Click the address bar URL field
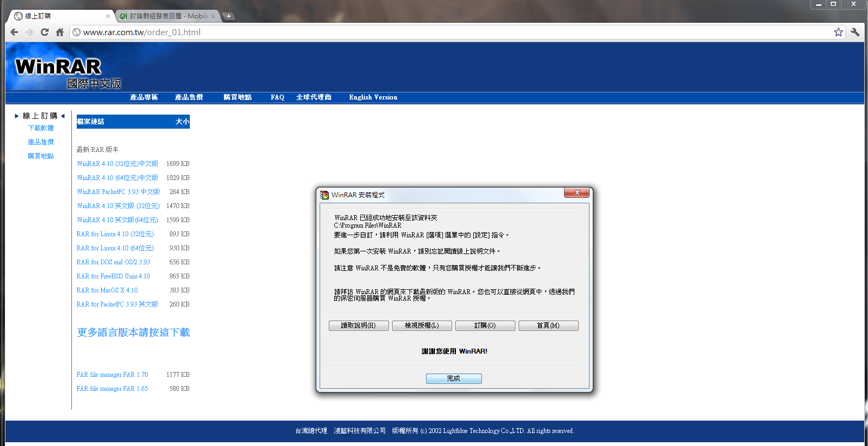868x446 pixels. [433, 32]
